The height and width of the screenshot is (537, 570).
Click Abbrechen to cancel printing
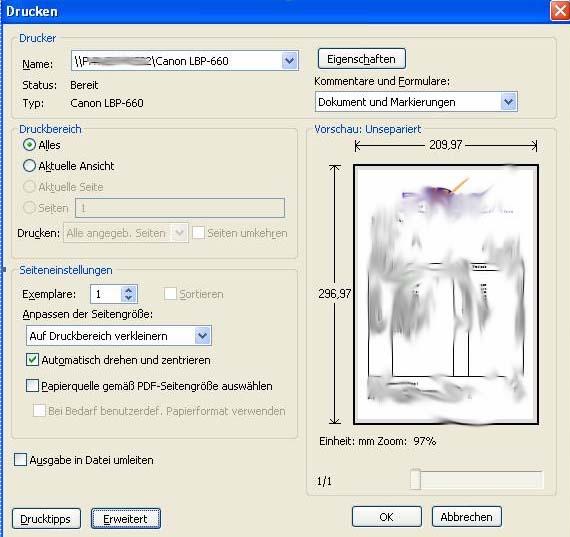click(467, 517)
